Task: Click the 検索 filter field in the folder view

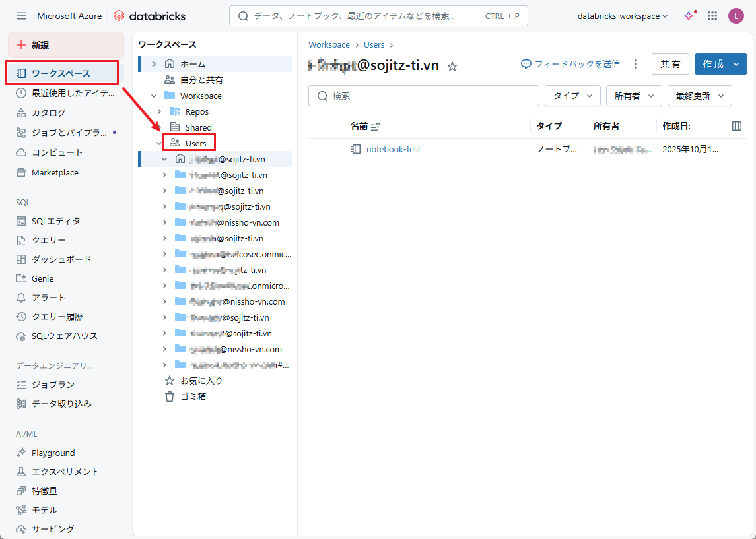Action: tap(424, 96)
